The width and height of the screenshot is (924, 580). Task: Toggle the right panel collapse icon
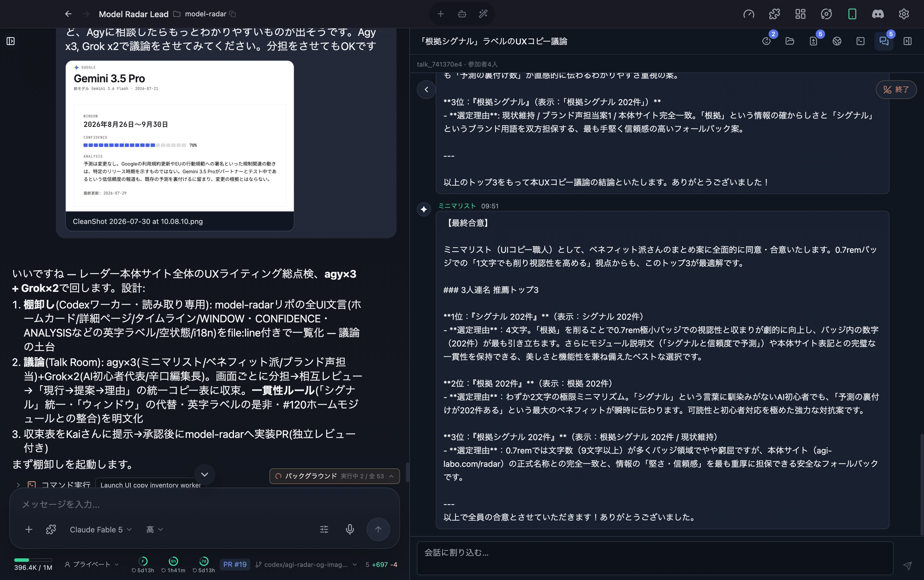(x=907, y=41)
